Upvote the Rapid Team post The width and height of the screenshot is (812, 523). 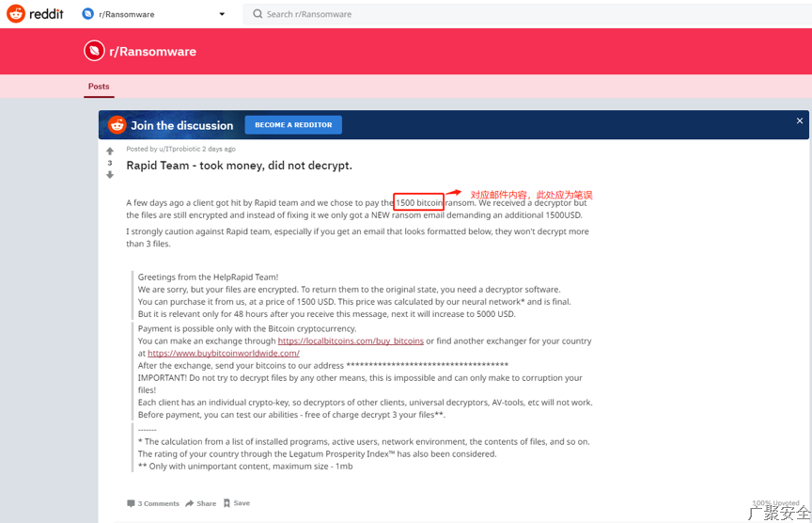[110, 151]
